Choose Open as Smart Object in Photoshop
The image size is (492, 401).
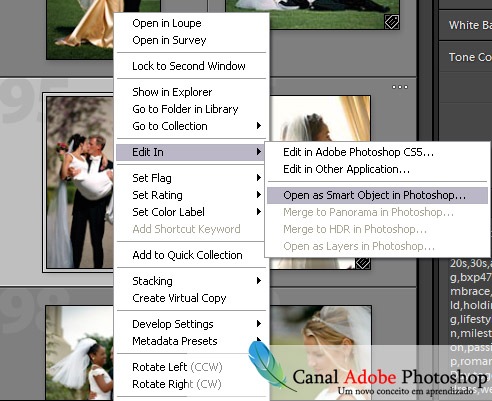(377, 195)
